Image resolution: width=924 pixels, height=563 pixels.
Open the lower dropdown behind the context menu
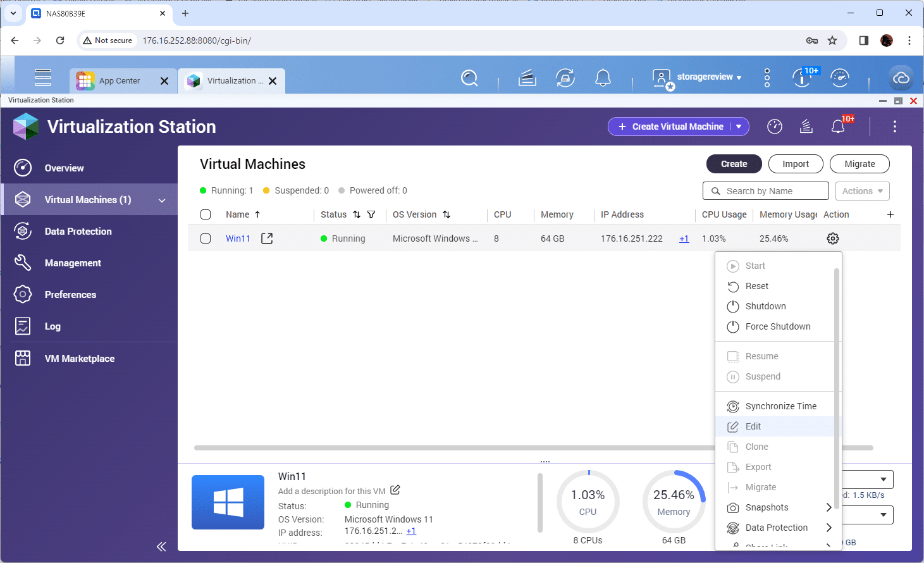click(x=884, y=515)
